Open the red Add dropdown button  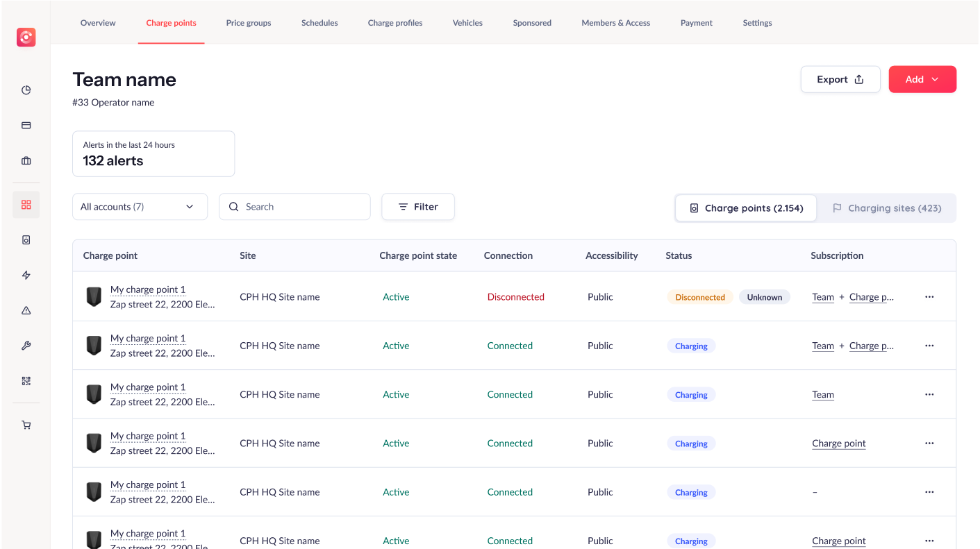tap(922, 79)
